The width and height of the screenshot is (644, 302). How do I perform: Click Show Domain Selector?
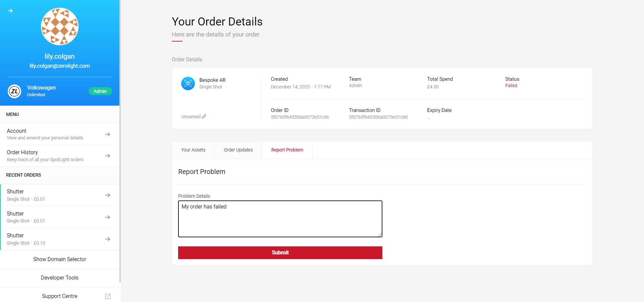[x=60, y=259]
